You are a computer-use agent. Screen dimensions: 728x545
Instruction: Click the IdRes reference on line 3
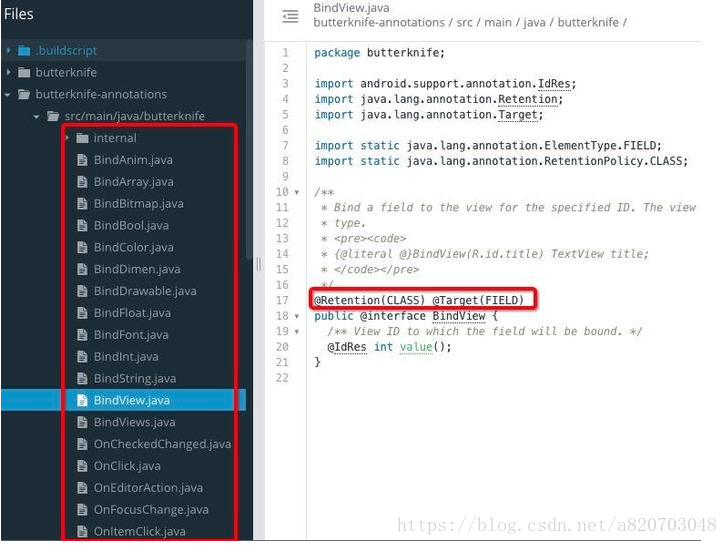tap(554, 84)
